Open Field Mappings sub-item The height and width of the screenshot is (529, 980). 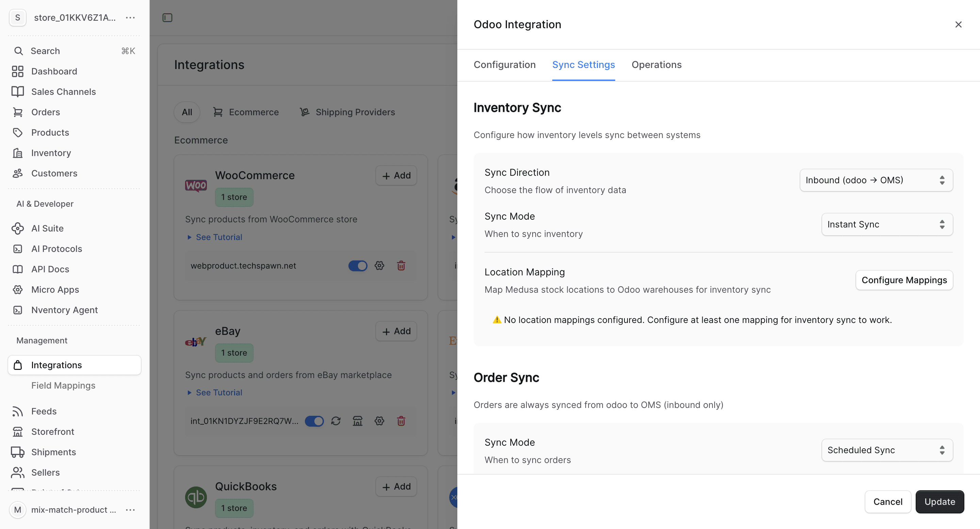click(63, 385)
